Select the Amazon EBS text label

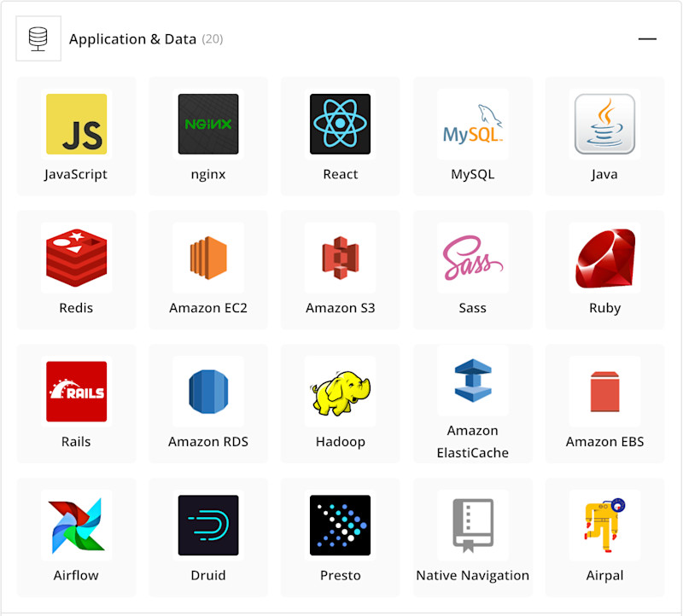tap(604, 441)
